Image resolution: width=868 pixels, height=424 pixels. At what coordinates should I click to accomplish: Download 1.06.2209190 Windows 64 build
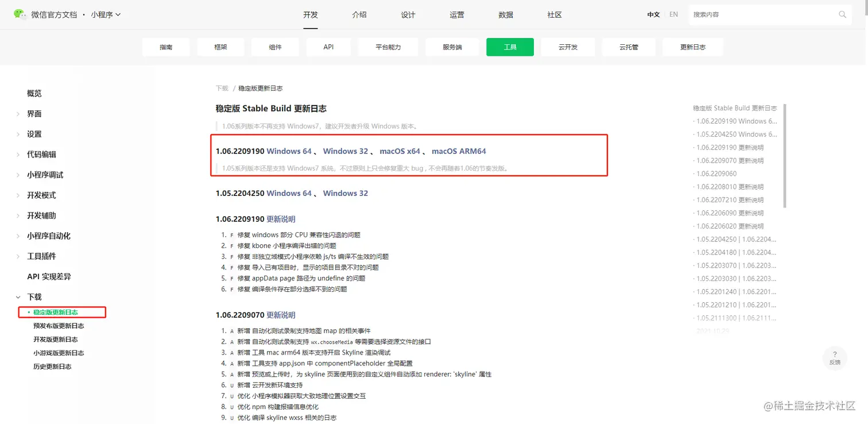coord(289,151)
